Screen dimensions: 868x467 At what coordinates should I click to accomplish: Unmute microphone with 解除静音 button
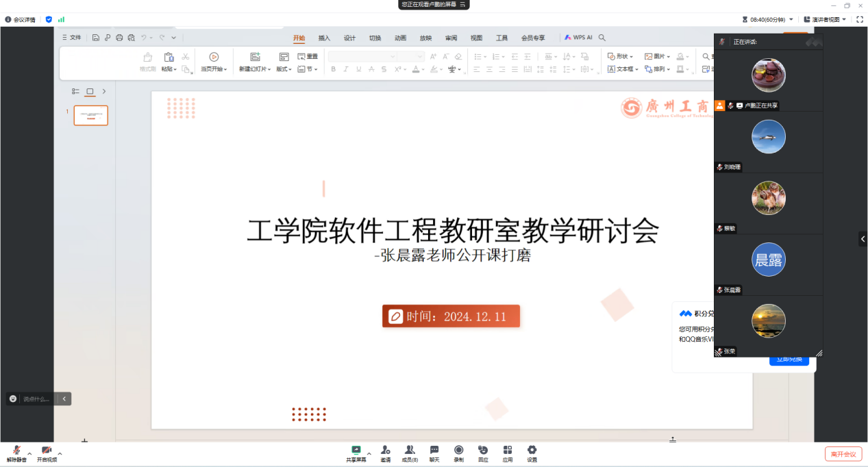click(x=16, y=453)
